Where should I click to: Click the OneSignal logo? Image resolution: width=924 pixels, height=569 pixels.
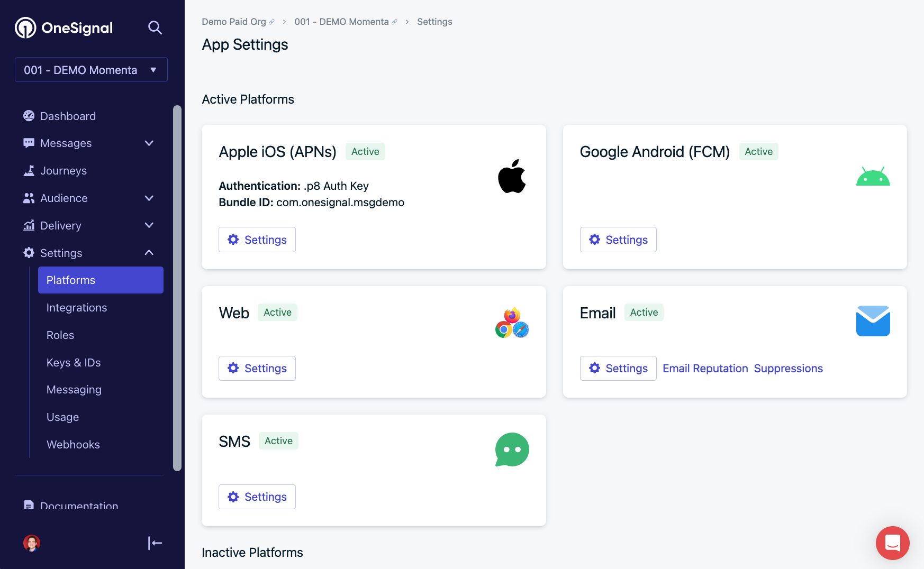tap(64, 27)
